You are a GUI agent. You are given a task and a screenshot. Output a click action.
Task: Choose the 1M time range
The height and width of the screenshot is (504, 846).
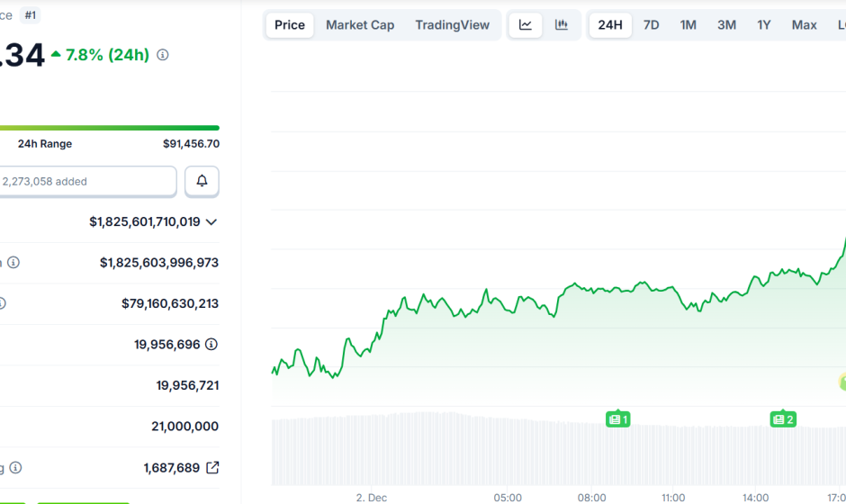688,25
